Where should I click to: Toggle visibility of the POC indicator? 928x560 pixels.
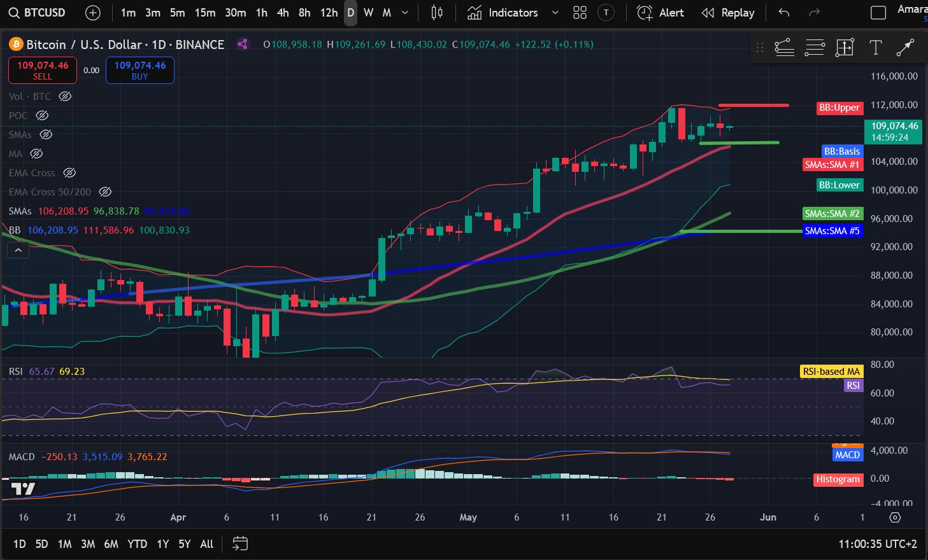[x=42, y=116]
